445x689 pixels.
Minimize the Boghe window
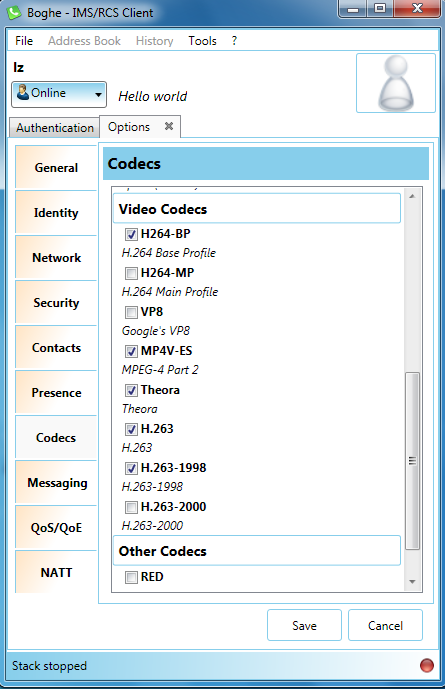click(352, 9)
